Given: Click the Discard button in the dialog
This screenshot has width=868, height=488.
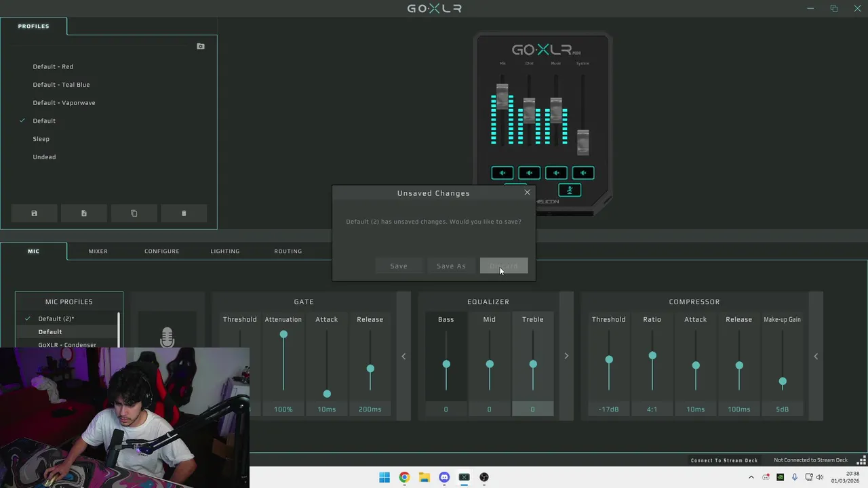Looking at the screenshot, I should [504, 266].
